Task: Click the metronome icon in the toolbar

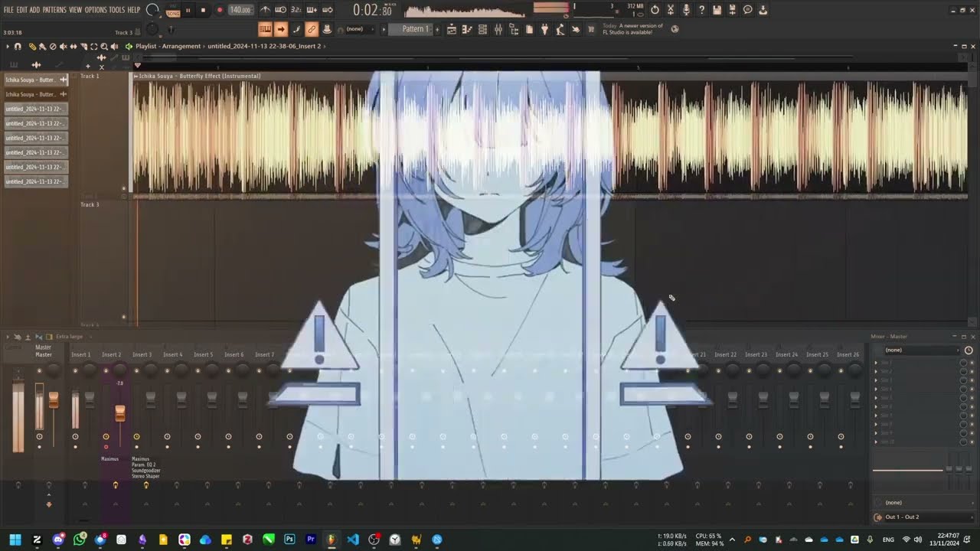Action: click(266, 9)
